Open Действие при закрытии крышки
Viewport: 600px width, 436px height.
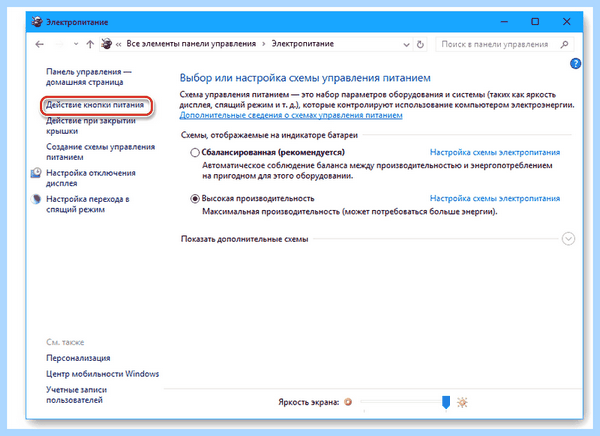point(91,126)
